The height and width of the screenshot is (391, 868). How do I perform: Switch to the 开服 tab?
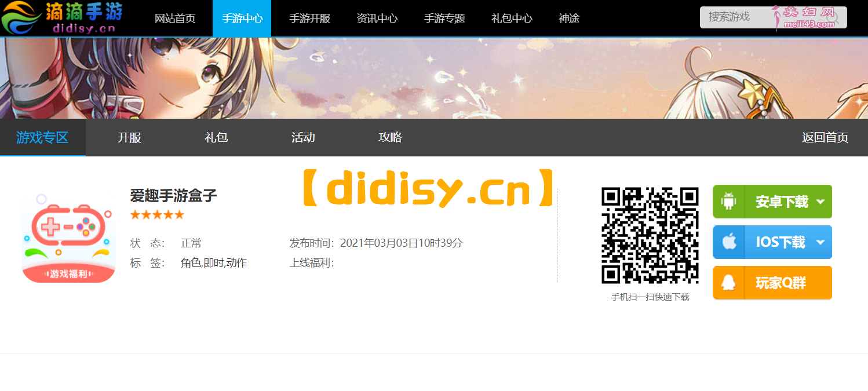[129, 138]
